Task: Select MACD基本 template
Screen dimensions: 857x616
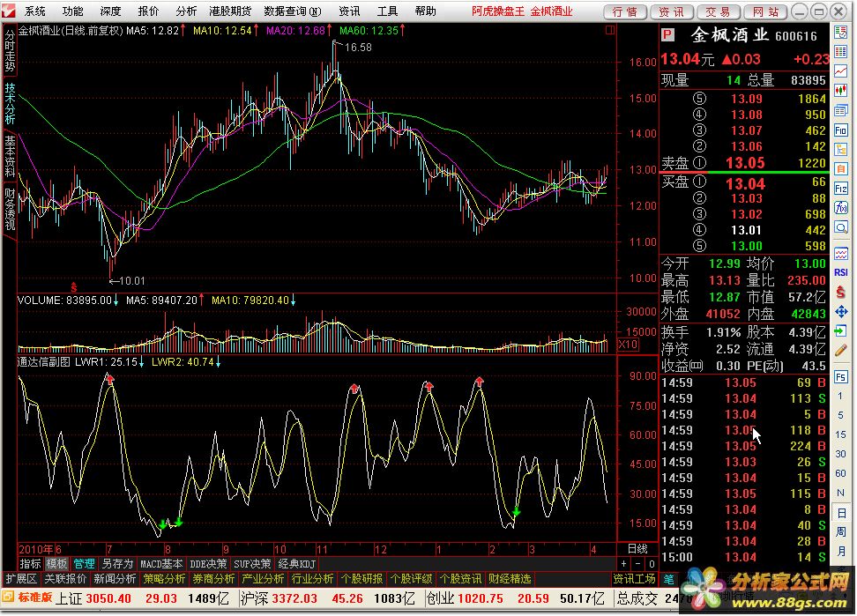Action: coord(161,564)
